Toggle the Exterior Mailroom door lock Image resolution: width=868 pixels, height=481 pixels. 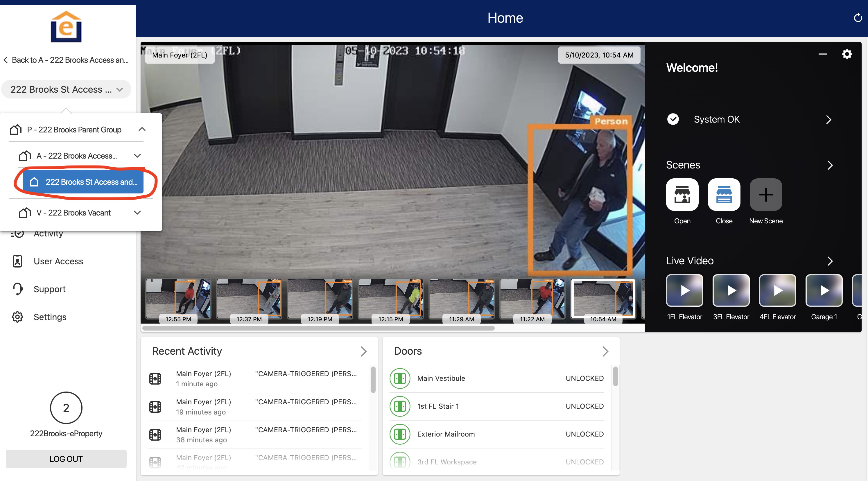400,434
